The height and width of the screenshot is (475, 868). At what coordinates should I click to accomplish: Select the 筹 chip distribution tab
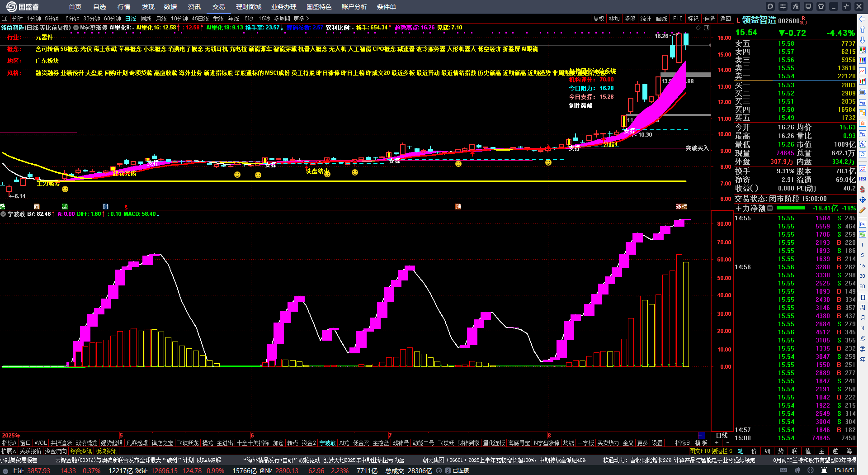(x=849, y=451)
